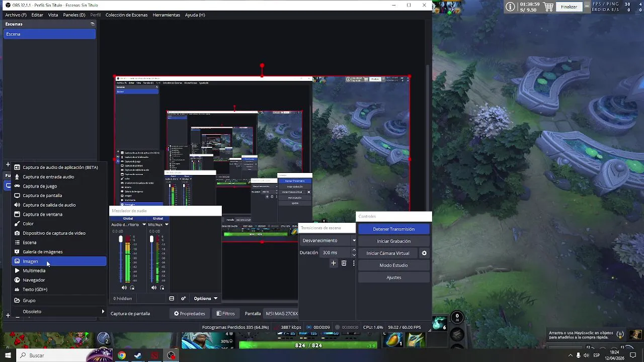Open the Archivo menu

pyautogui.click(x=16, y=15)
